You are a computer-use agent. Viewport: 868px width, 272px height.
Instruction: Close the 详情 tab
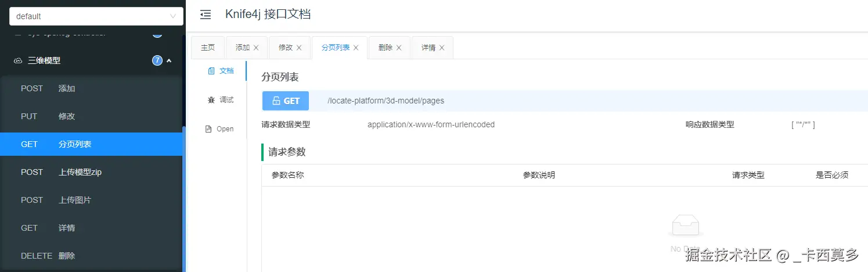coord(442,48)
